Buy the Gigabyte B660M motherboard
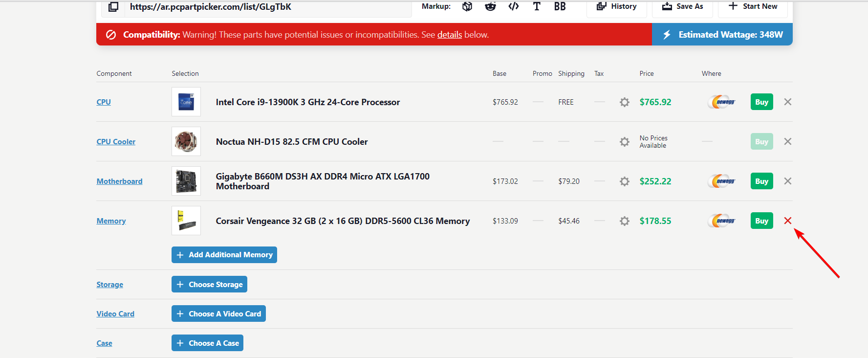Image resolution: width=868 pixels, height=358 pixels. [x=761, y=181]
